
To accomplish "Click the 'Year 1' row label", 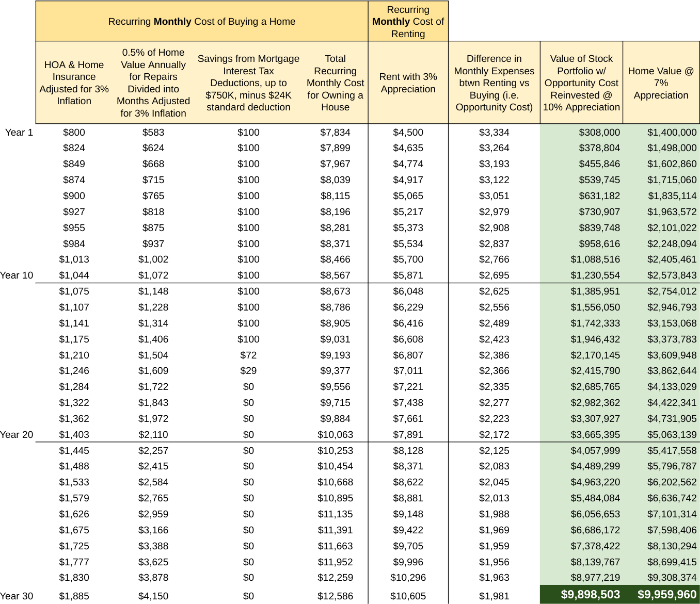I will click(x=19, y=133).
